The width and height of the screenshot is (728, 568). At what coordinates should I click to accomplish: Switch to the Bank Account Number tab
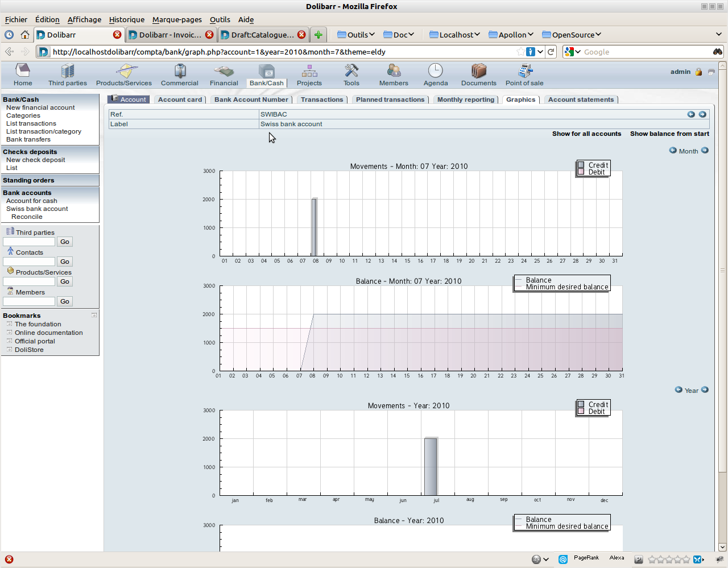point(251,99)
